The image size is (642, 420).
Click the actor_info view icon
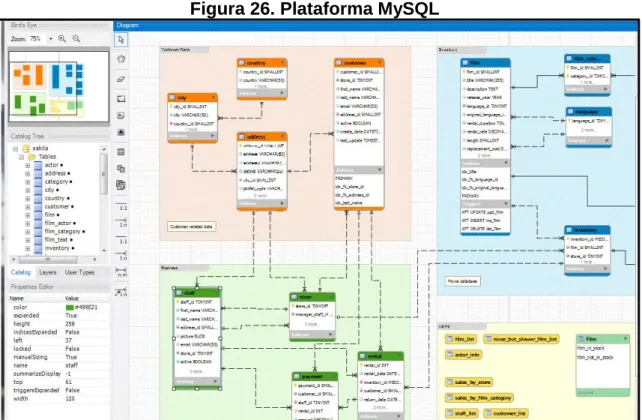tap(450, 355)
